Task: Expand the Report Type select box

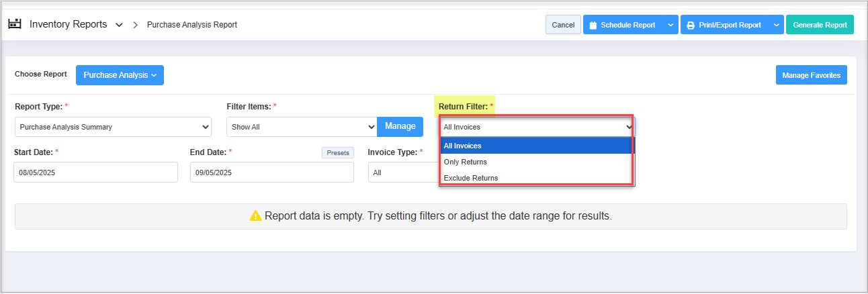Action: click(x=113, y=127)
